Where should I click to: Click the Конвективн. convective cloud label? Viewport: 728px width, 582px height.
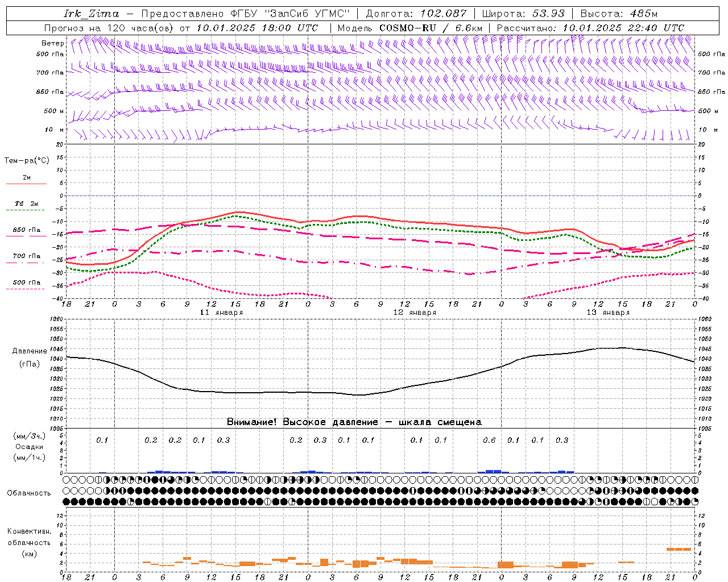pyautogui.click(x=30, y=531)
